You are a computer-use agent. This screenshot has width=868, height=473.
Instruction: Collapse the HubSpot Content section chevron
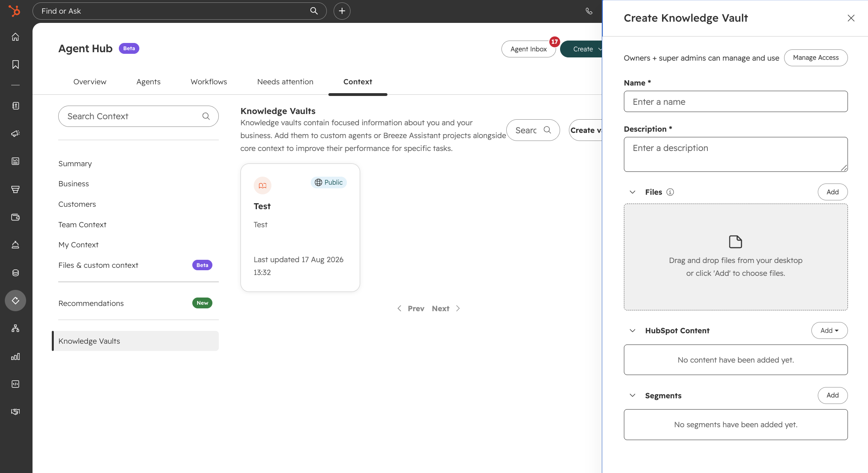click(633, 330)
